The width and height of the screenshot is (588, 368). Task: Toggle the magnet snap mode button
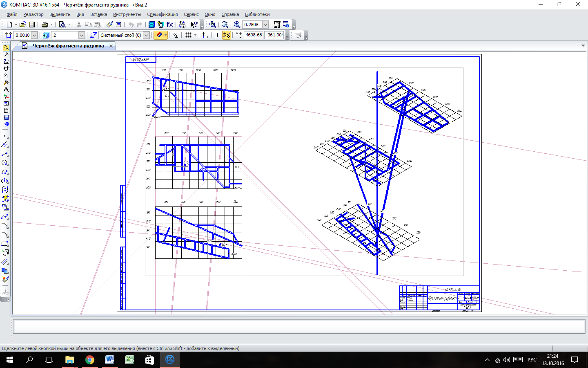point(159,35)
